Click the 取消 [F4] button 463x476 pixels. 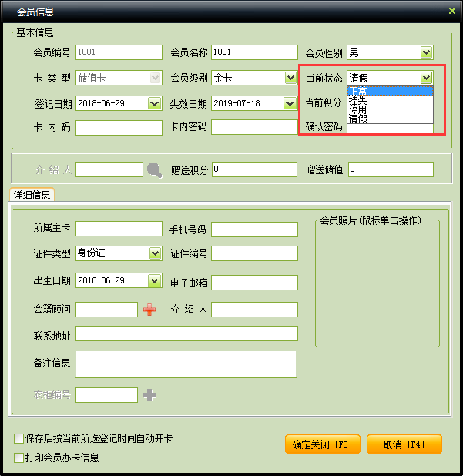click(404, 444)
